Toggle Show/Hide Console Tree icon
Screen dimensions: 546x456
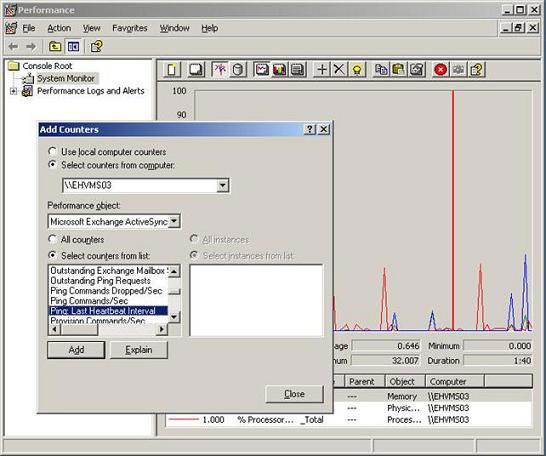[x=73, y=46]
